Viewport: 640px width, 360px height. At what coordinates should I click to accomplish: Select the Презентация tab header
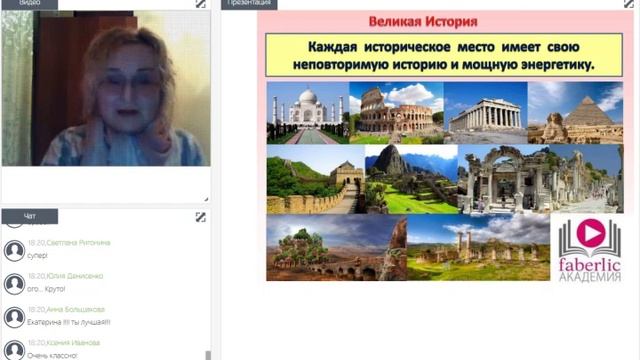249,4
